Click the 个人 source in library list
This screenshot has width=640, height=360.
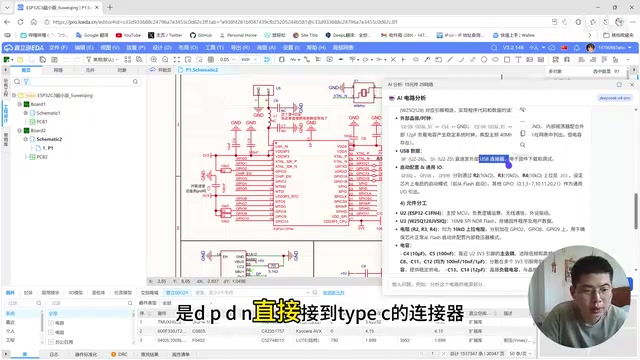pos(10,331)
